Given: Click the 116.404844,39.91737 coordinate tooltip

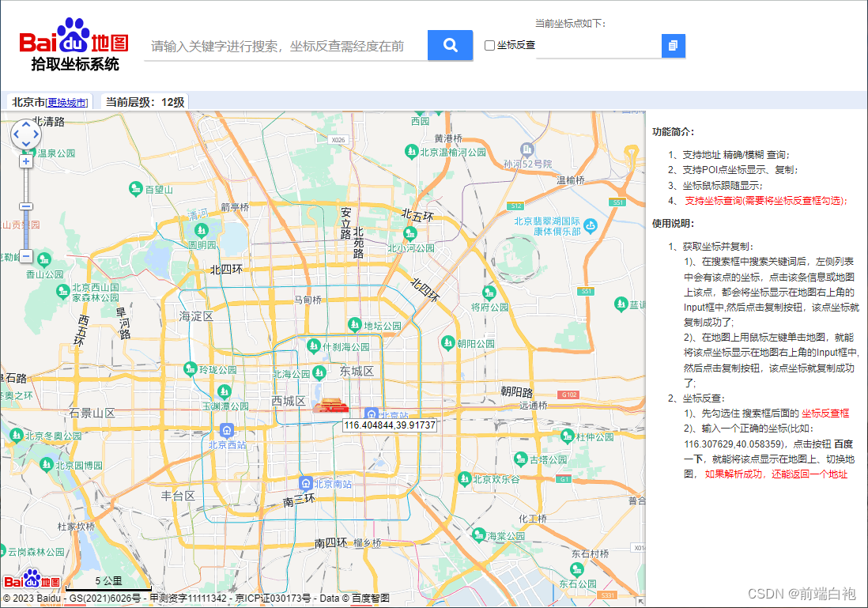Looking at the screenshot, I should (390, 425).
